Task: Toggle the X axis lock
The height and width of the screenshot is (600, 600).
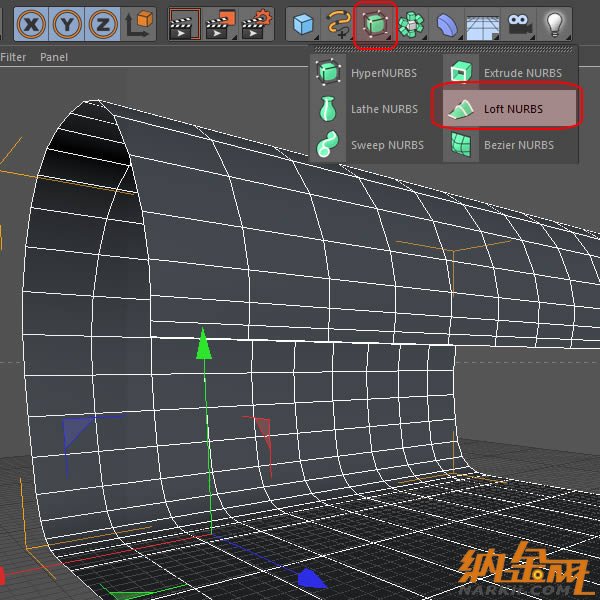Action: [31, 24]
